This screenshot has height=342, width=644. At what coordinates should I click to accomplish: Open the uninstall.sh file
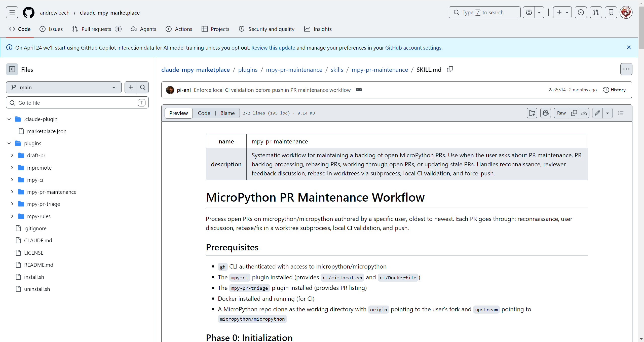point(37,289)
